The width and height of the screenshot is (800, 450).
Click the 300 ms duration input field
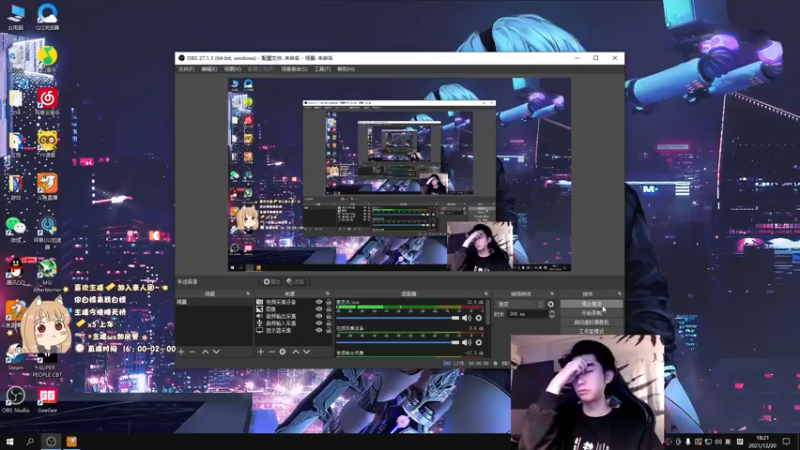[527, 314]
